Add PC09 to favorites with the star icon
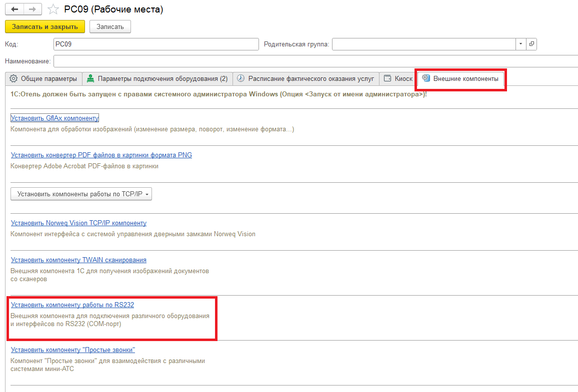Image resolution: width=578 pixels, height=392 pixels. (x=53, y=9)
